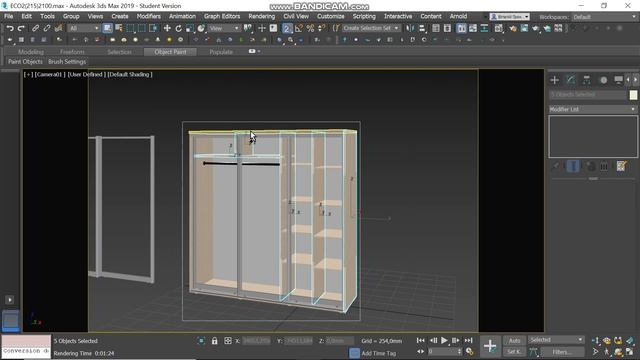
Task: Switch to the Populate ribbon tab
Action: coord(221,52)
